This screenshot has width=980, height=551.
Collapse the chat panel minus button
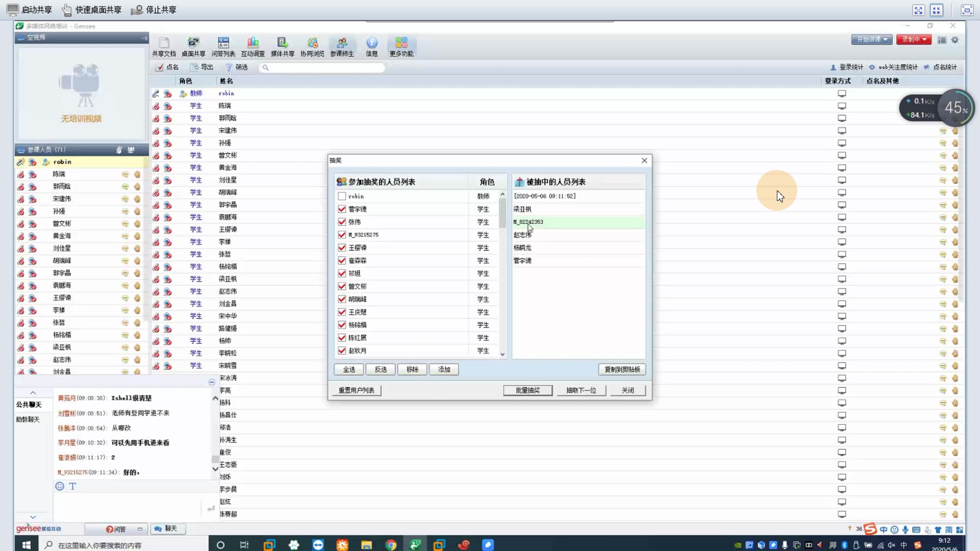(211, 382)
